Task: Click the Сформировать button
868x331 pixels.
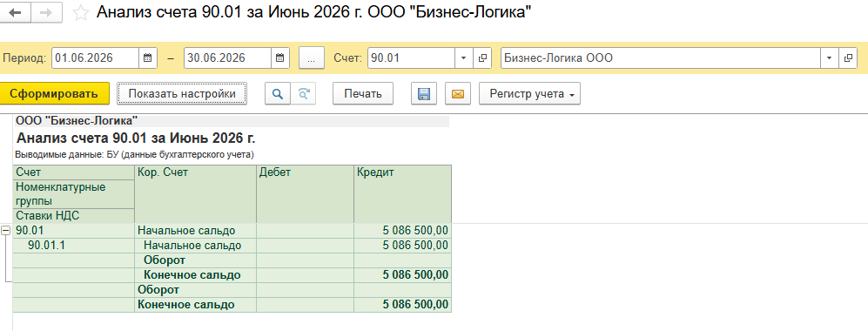Action: 54,93
